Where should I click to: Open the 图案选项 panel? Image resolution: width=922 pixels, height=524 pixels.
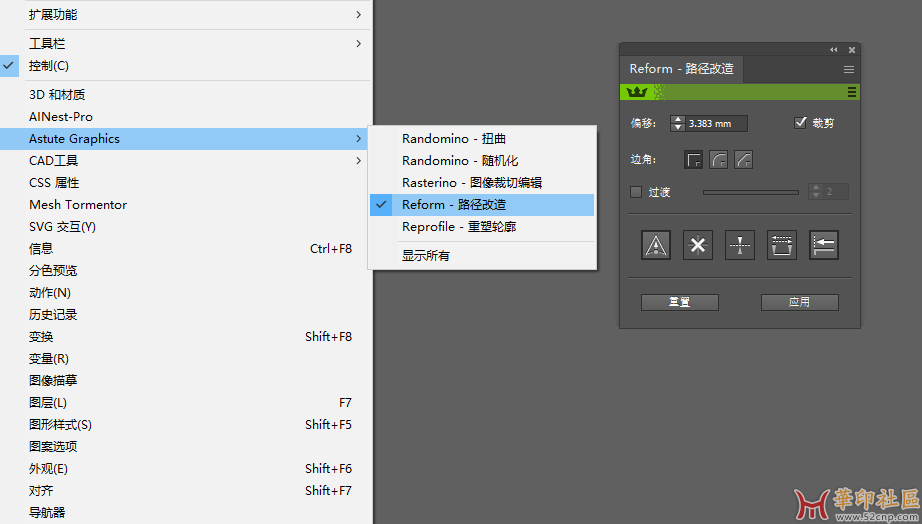(185, 446)
